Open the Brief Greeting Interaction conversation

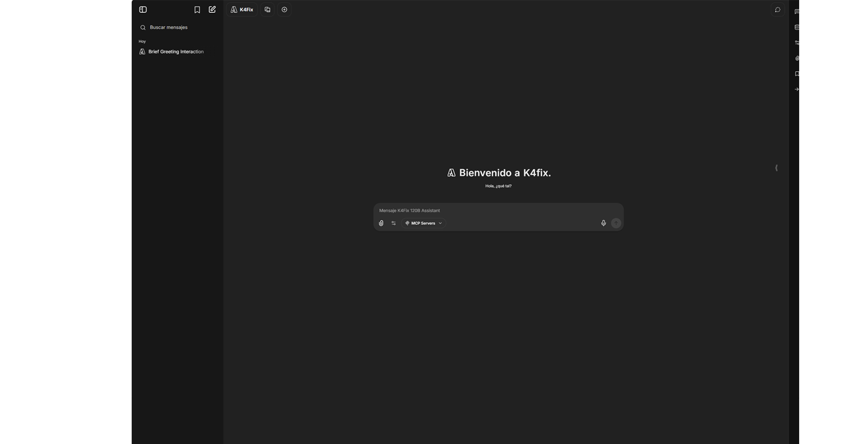pyautogui.click(x=175, y=51)
